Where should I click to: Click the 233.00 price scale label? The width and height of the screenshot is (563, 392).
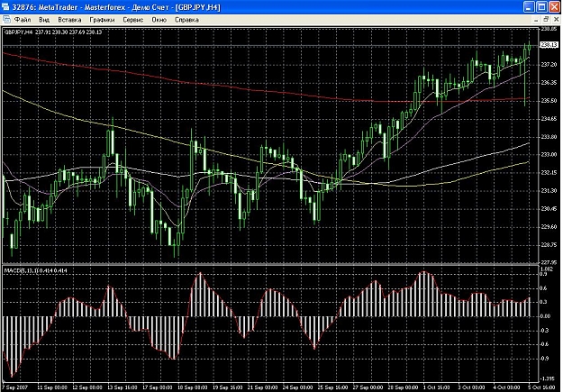[x=549, y=154]
